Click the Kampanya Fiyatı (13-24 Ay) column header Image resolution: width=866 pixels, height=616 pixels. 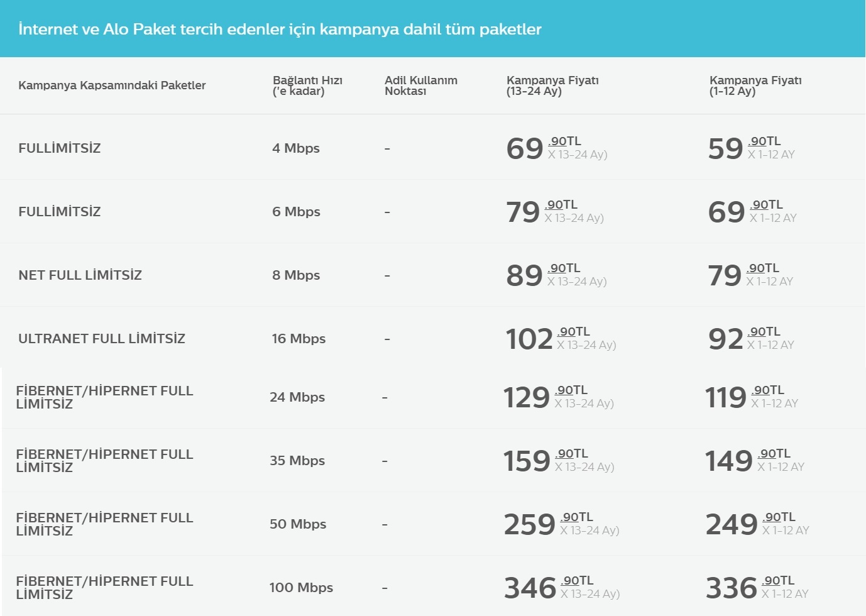coord(552,85)
